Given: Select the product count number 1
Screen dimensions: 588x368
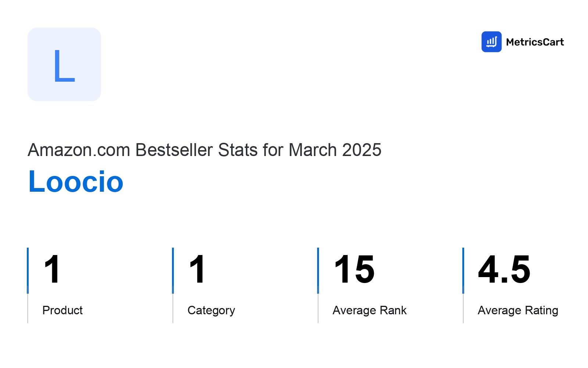Looking at the screenshot, I should [52, 269].
